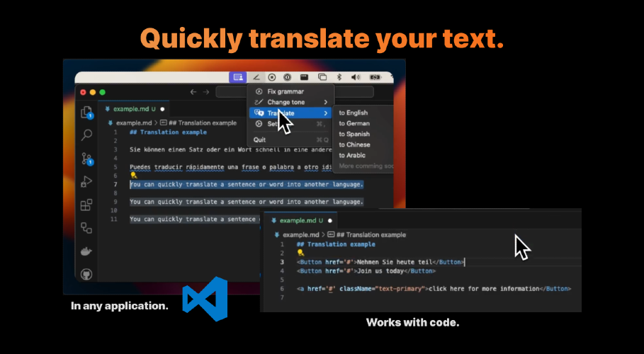The width and height of the screenshot is (644, 354).
Task: Click the dark window icon left of overlapping windows
Action: 304,77
